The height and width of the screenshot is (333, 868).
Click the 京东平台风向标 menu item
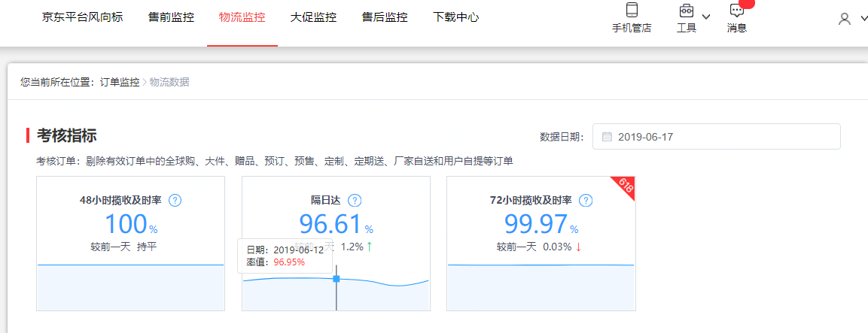pyautogui.click(x=83, y=17)
